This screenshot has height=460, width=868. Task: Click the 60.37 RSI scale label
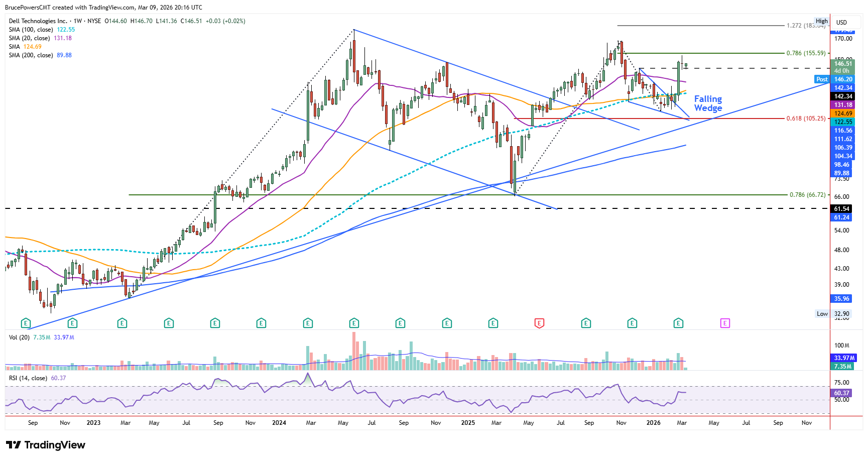pos(842,393)
